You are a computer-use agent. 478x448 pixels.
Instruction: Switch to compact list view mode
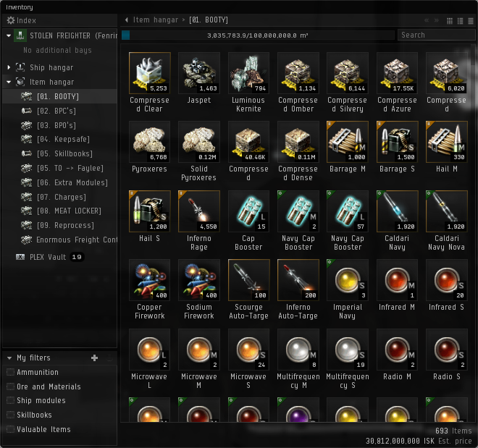click(x=471, y=21)
